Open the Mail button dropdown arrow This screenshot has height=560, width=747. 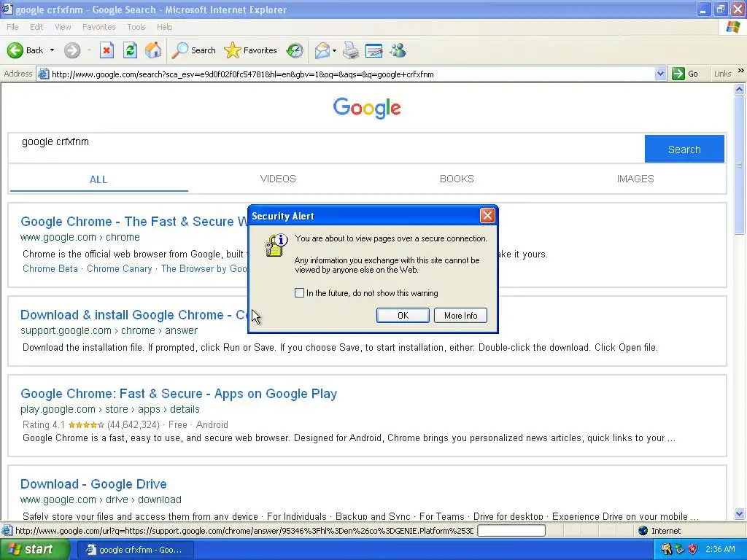334,50
